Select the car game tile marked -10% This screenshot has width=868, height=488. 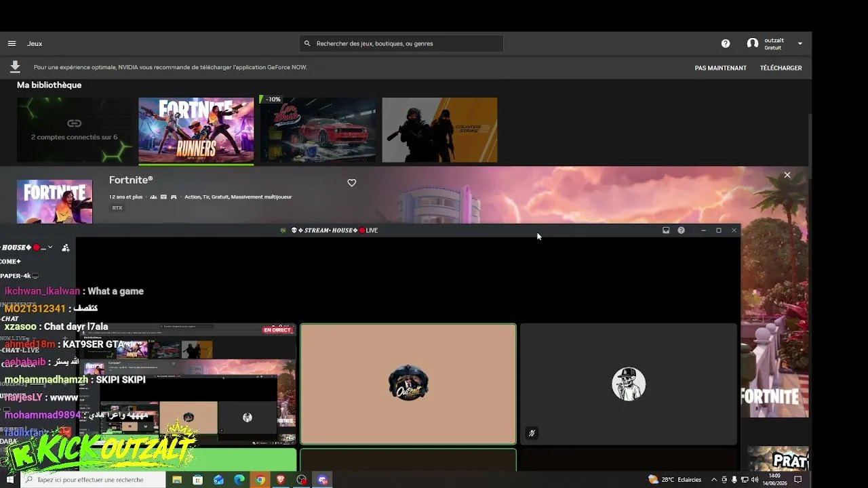(x=318, y=130)
